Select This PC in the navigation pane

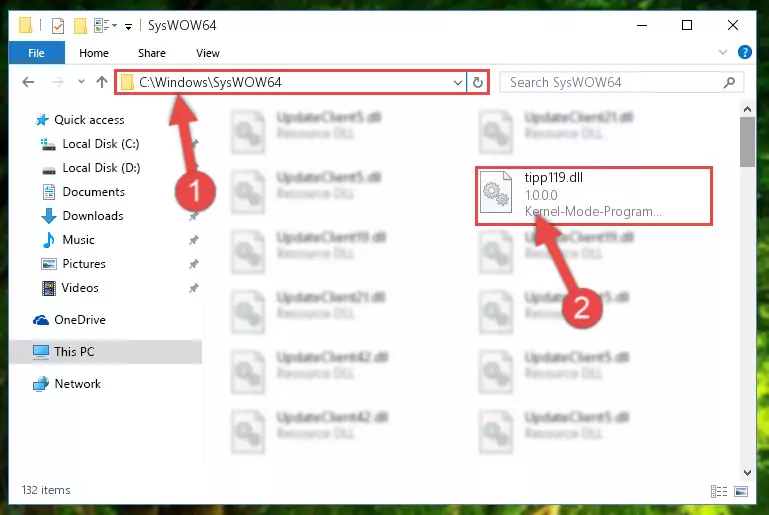click(x=74, y=352)
